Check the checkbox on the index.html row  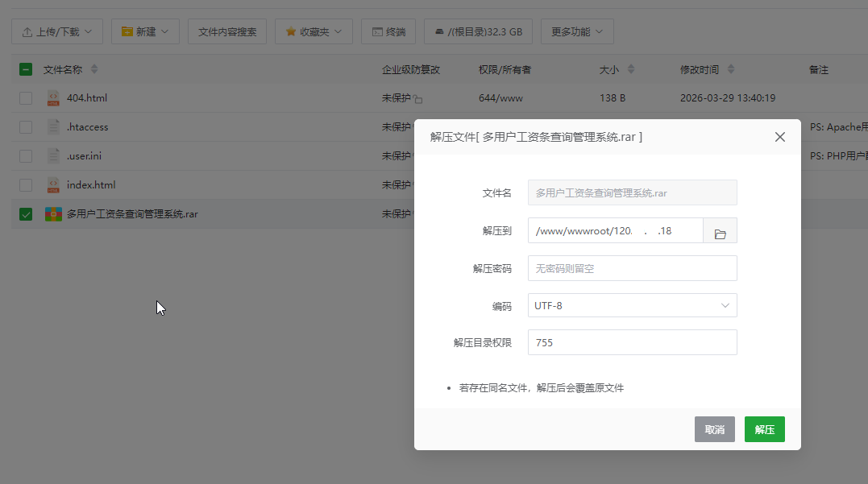(x=25, y=184)
